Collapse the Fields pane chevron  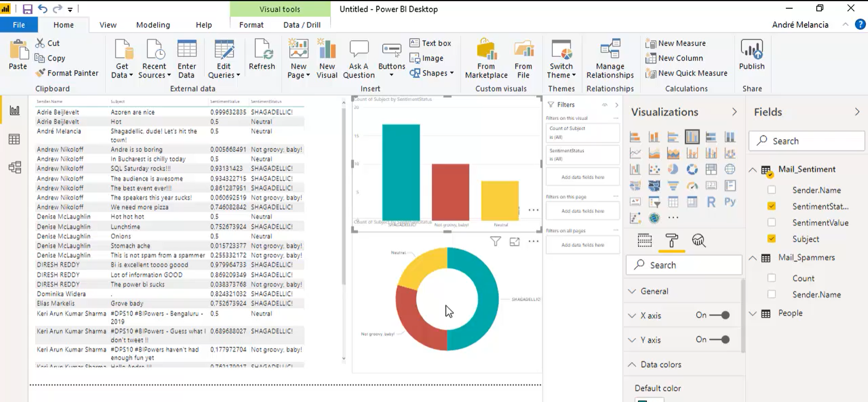click(x=857, y=112)
